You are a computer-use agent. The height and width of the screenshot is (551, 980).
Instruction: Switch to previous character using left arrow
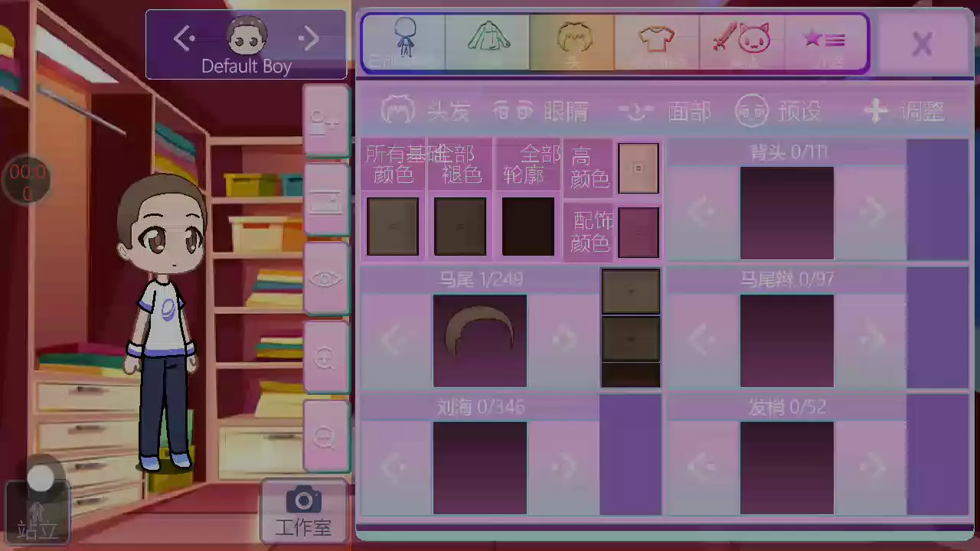(x=185, y=38)
